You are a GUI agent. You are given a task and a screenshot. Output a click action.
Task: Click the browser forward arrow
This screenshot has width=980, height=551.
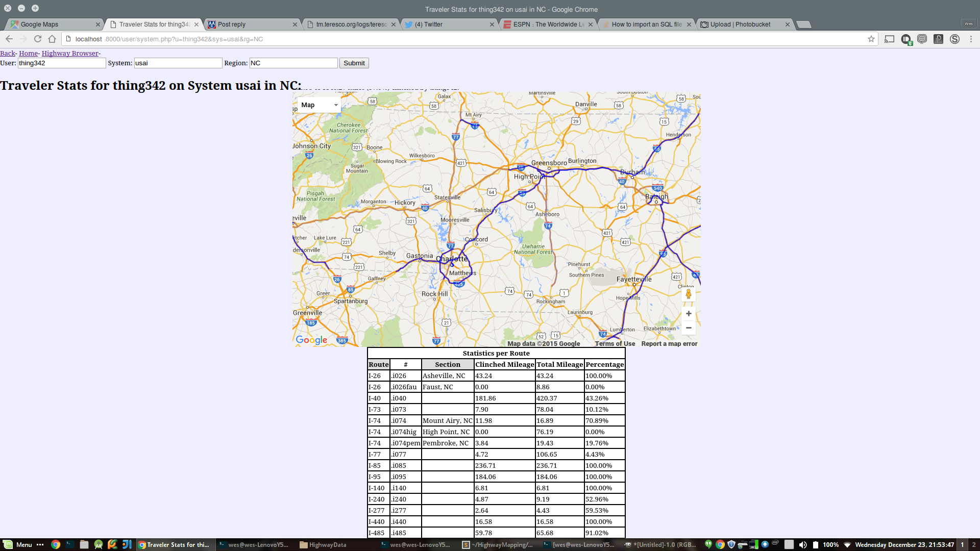pos(23,39)
